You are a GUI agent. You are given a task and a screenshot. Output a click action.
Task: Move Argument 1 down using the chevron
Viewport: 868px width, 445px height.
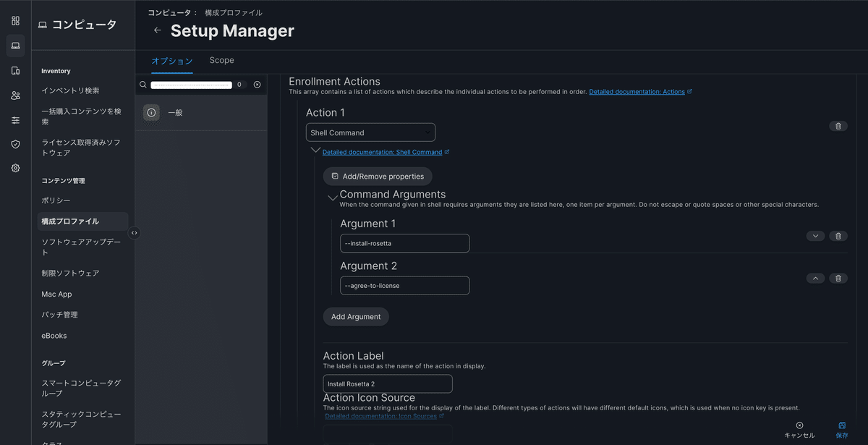pos(815,235)
